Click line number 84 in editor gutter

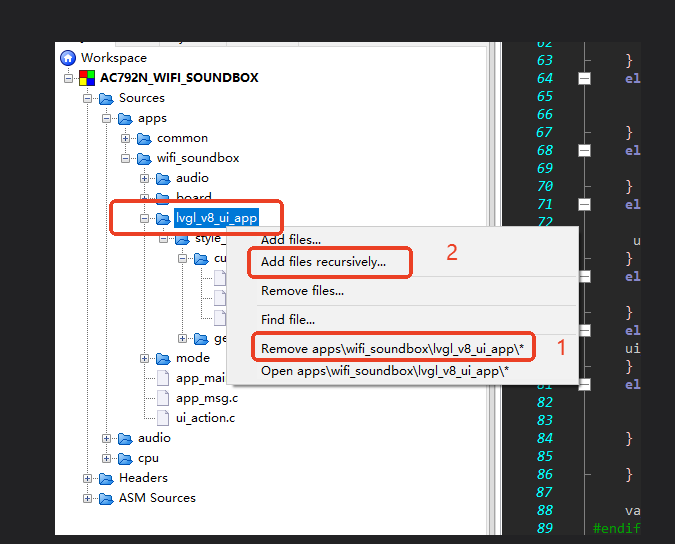coord(545,438)
